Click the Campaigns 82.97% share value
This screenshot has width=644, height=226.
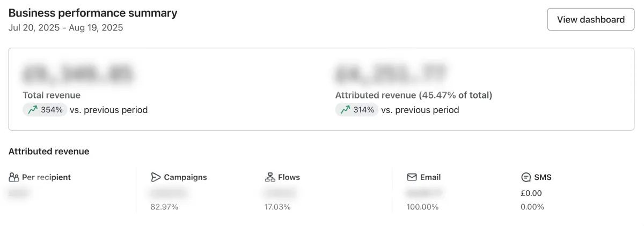coord(164,207)
